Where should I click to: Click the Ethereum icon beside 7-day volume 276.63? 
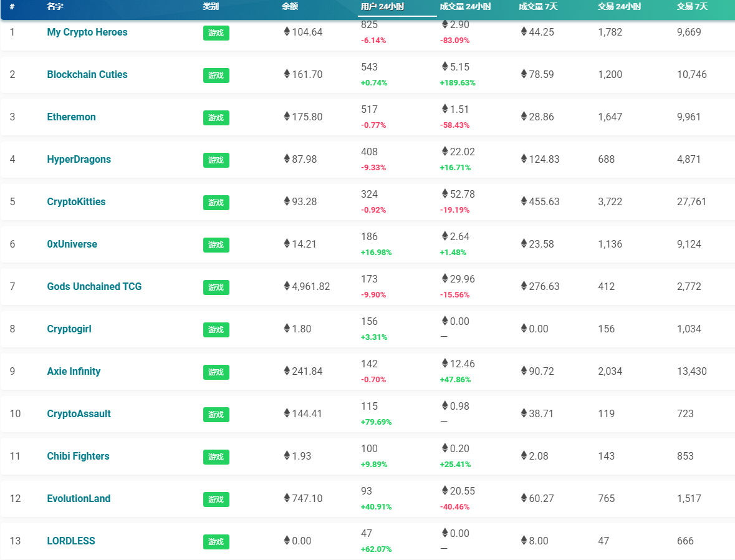524,286
